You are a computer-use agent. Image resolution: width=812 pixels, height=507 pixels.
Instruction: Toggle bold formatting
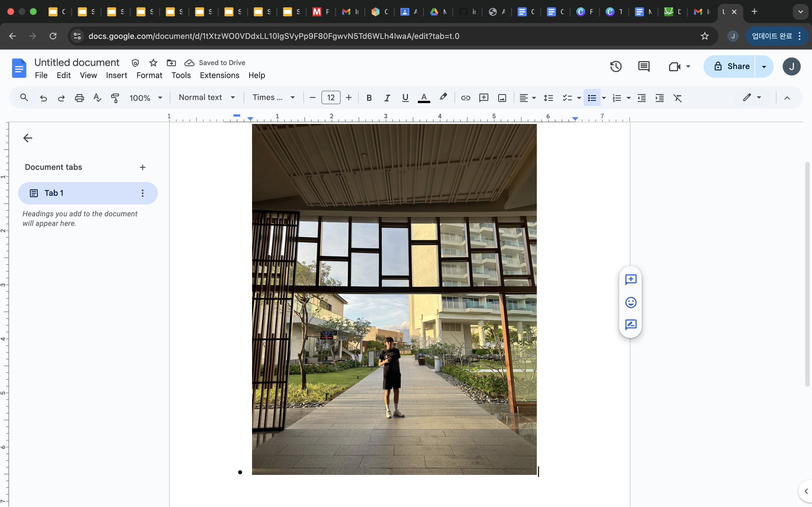click(x=369, y=98)
